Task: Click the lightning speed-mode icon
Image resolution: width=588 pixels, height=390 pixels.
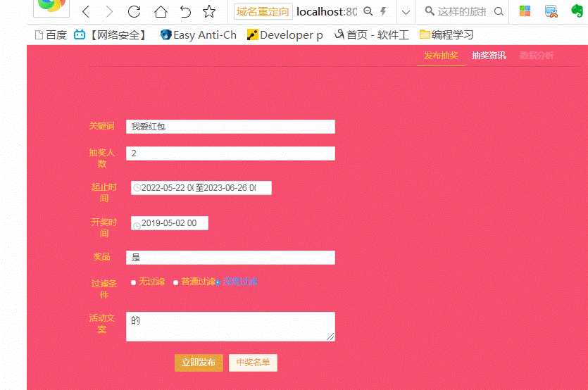Action: (383, 11)
